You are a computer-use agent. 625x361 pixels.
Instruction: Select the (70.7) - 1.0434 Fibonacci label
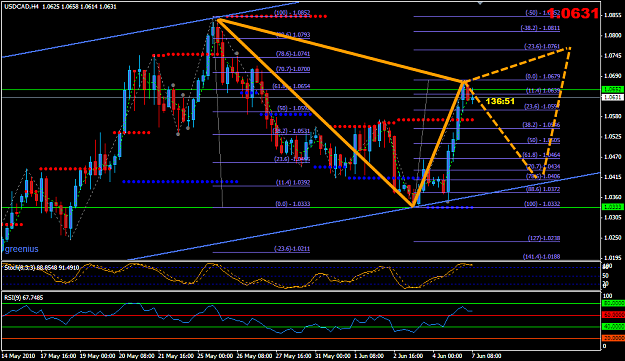pyautogui.click(x=543, y=167)
